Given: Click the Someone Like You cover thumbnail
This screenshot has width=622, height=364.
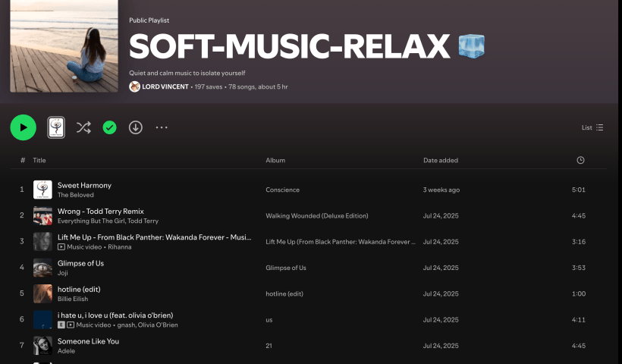Looking at the screenshot, I should (x=42, y=346).
